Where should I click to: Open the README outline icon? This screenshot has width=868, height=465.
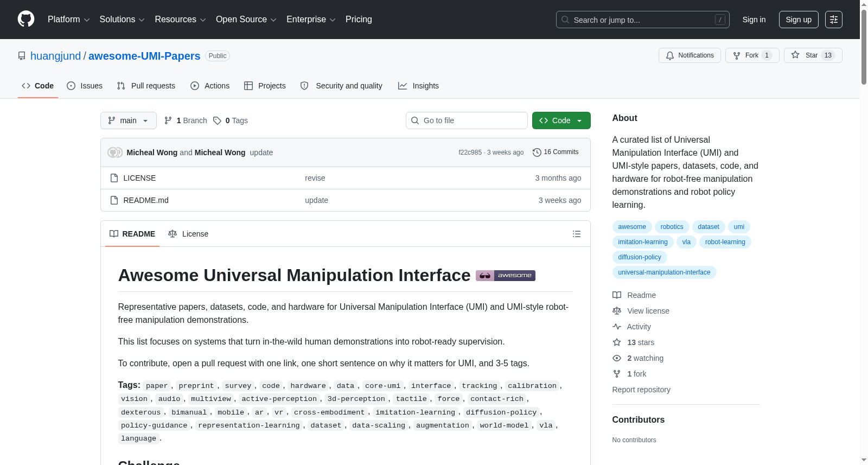[576, 234]
